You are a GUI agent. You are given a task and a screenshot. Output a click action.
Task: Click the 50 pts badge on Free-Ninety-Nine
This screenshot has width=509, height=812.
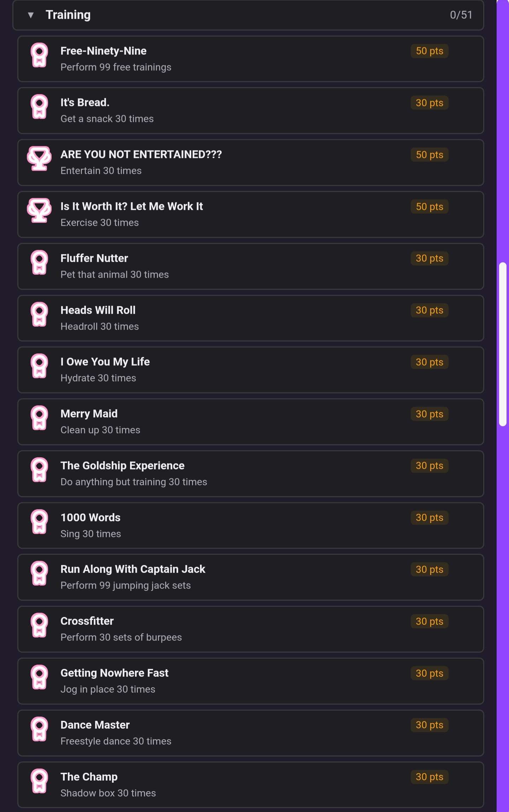[429, 51]
